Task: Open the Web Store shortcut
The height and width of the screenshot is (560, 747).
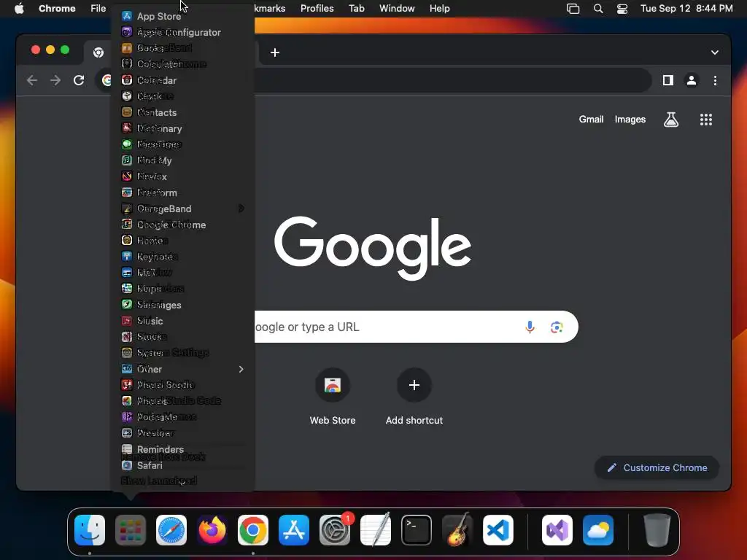Action: click(x=333, y=397)
